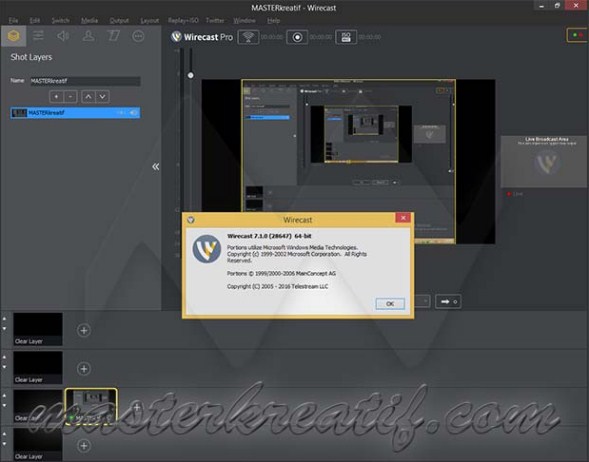The width and height of the screenshot is (589, 462).
Task: Open the Twitter menu
Action: coord(215,20)
